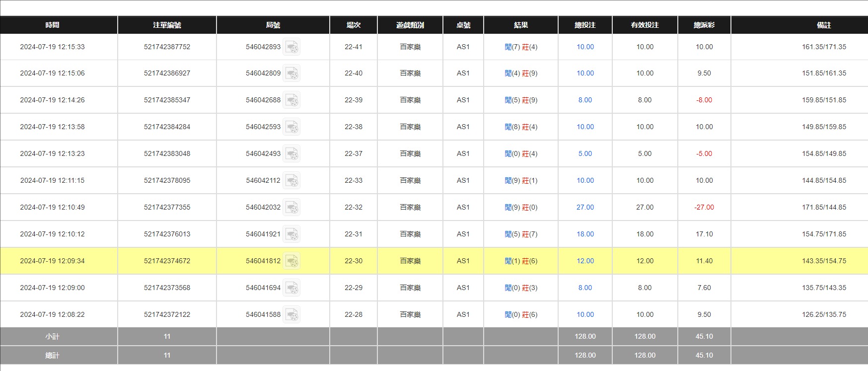The width and height of the screenshot is (868, 371).
Task: Click the 時間 column header
Action: (52, 25)
